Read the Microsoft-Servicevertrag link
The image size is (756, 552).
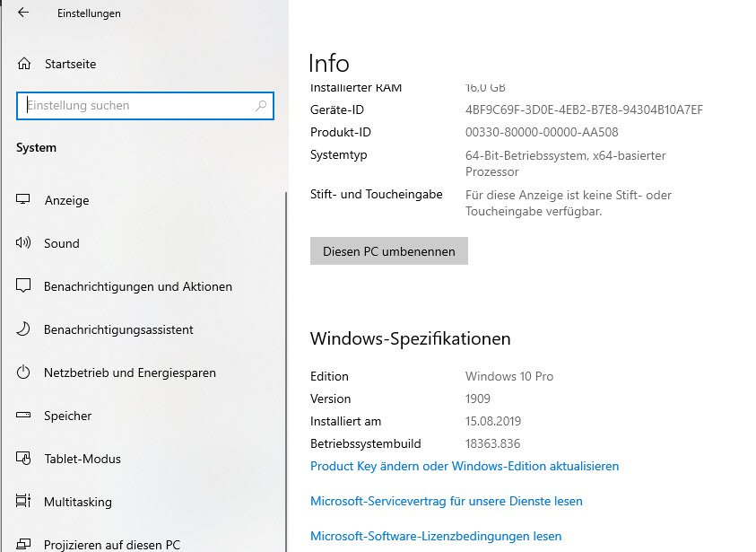pyautogui.click(x=446, y=501)
